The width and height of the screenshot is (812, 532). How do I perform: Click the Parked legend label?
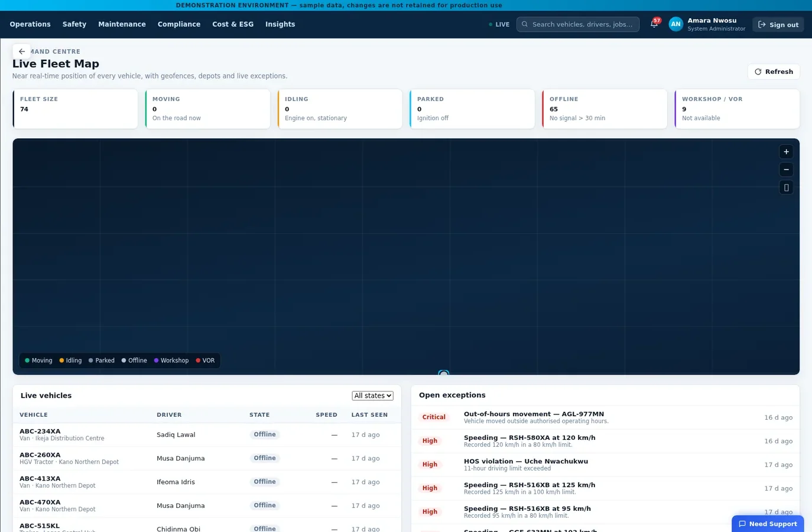point(105,361)
